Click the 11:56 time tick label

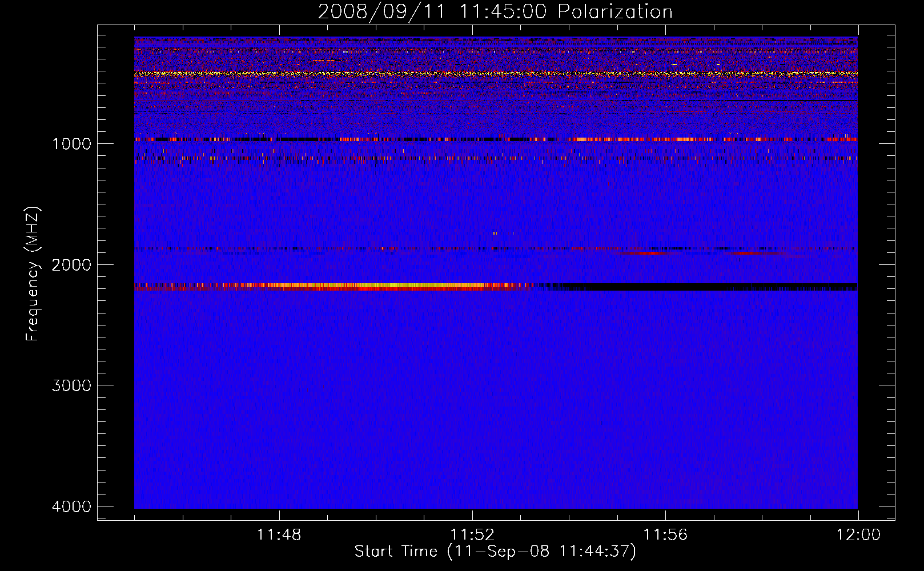click(x=665, y=535)
